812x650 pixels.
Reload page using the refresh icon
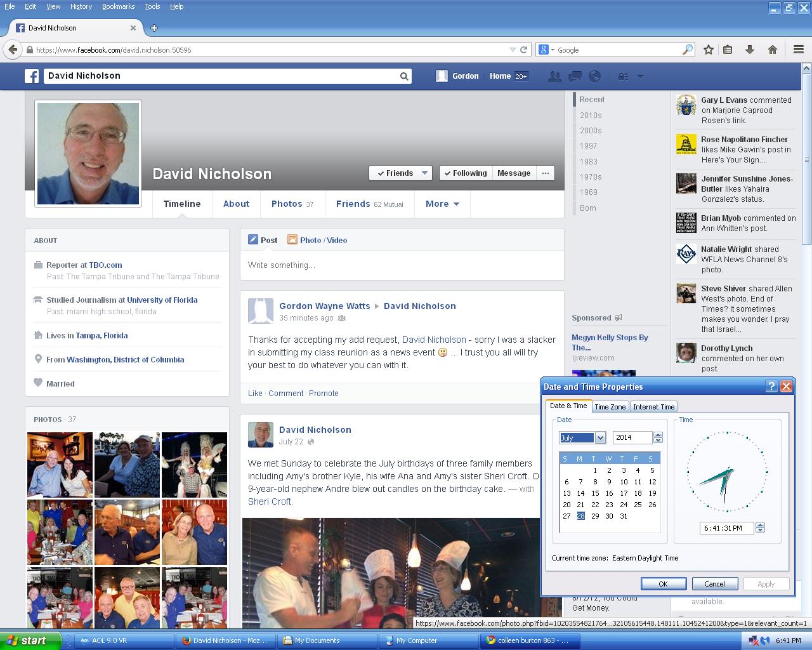pyautogui.click(x=524, y=50)
